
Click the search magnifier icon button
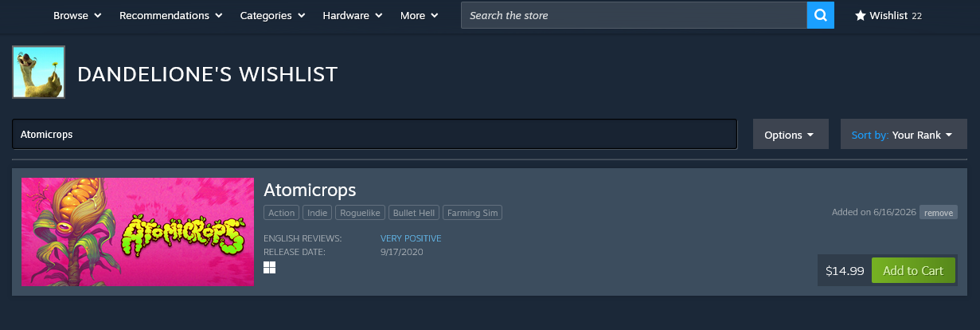pos(821,15)
